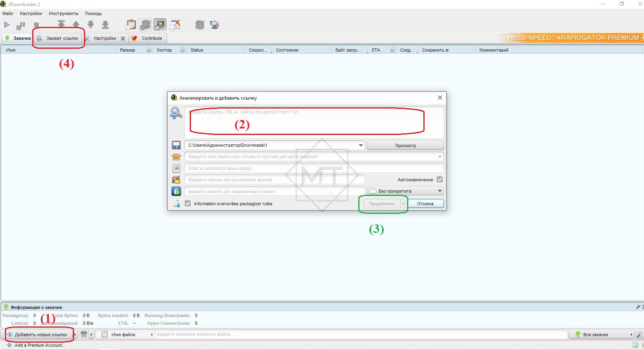Click the comment input field
Viewport: 644px width, 350px height.
314,168
